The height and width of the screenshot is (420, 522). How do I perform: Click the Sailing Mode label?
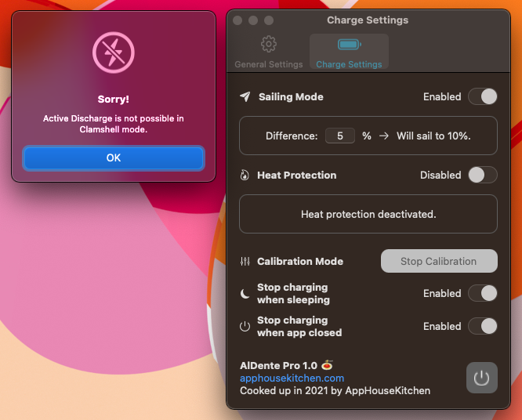(x=291, y=96)
